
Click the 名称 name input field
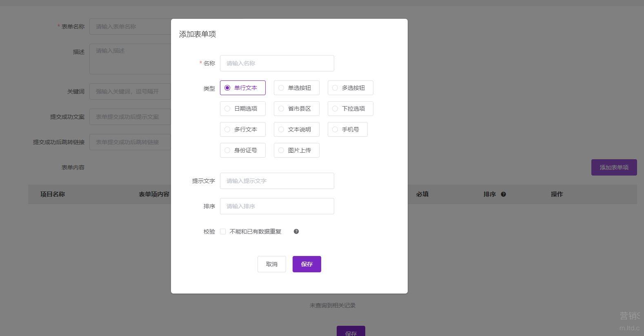[x=277, y=63]
